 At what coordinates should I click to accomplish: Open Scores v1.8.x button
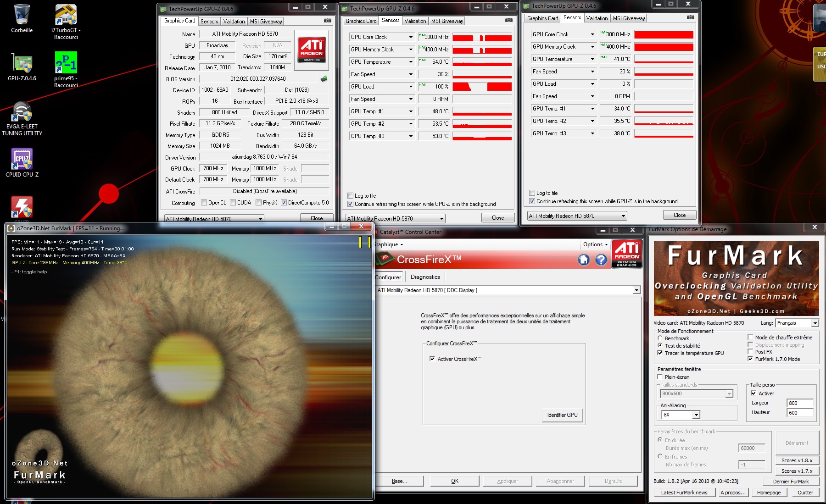(797, 460)
